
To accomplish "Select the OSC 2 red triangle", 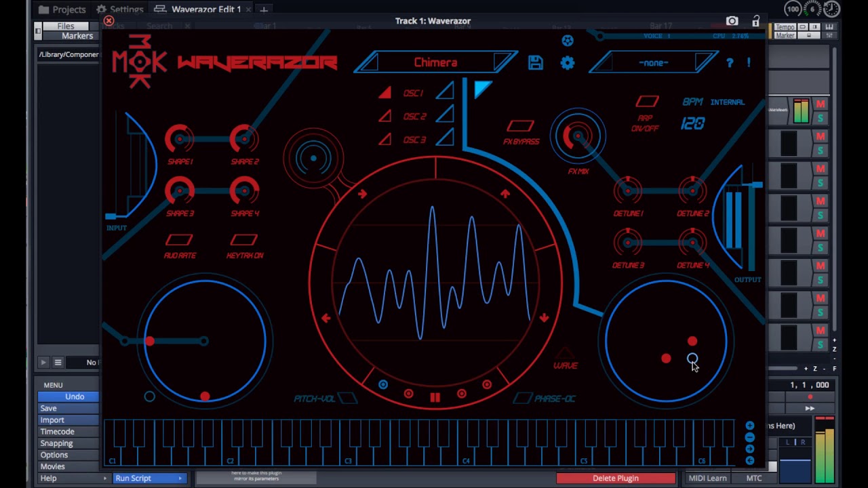I will tap(385, 116).
